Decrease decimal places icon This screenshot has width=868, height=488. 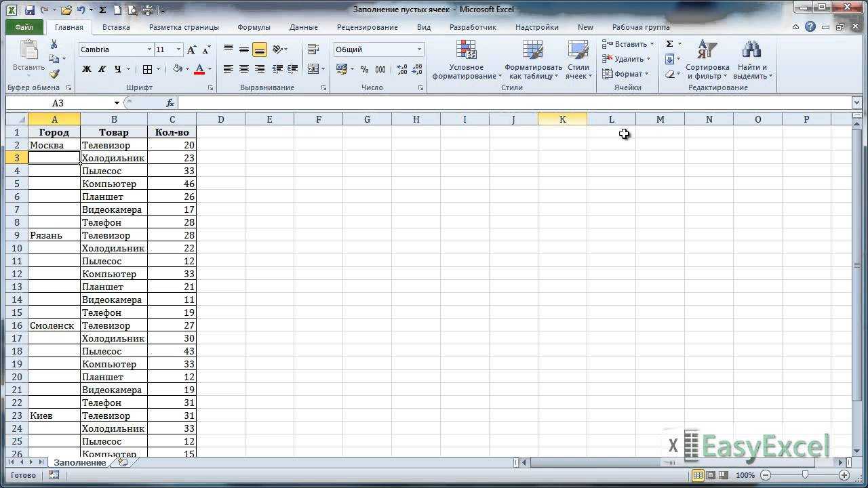click(x=416, y=69)
